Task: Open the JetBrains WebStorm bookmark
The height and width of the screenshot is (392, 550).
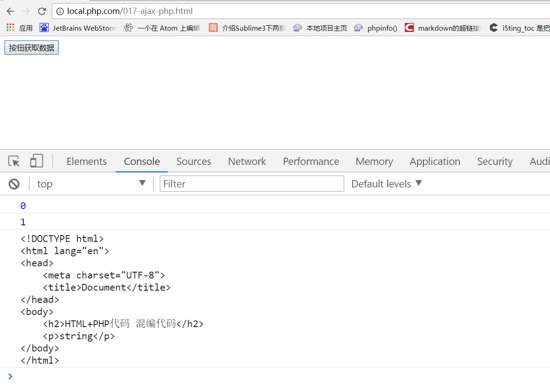Action: pyautogui.click(x=78, y=28)
